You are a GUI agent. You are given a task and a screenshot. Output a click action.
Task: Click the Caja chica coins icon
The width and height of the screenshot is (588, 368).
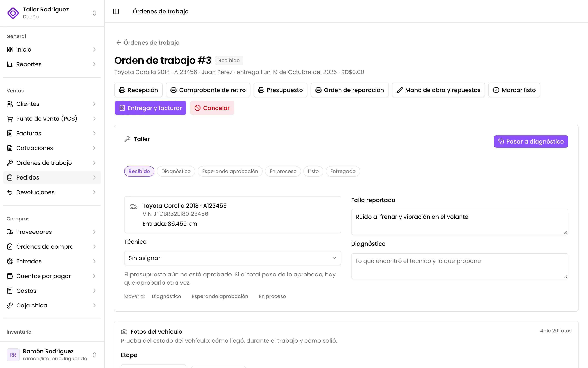[x=10, y=305]
